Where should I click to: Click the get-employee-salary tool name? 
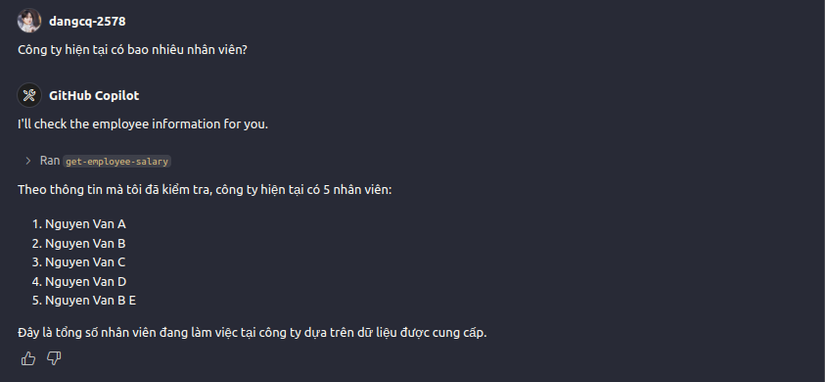tap(117, 162)
